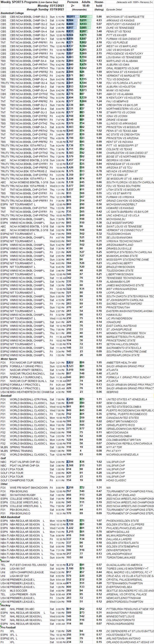Click 'FUT-EST-CHIVAS-TEL-UNVSO' program cell
Image resolution: width=154 pixels, height=644 pixels.
[28, 565]
